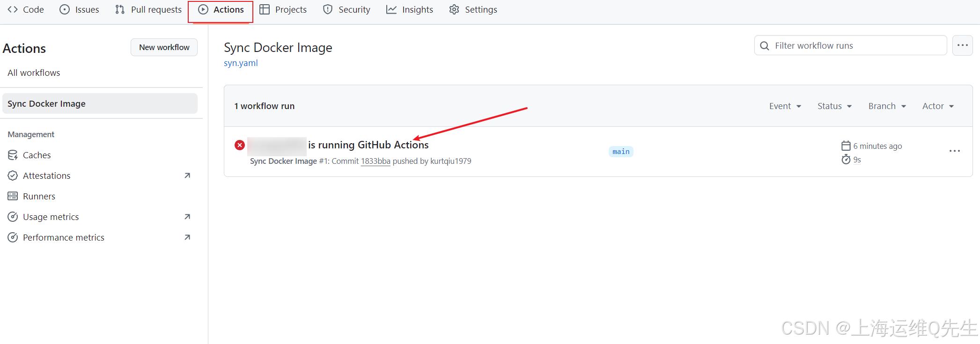Open the Insights tab
The height and width of the screenshot is (344, 980).
coord(410,9)
